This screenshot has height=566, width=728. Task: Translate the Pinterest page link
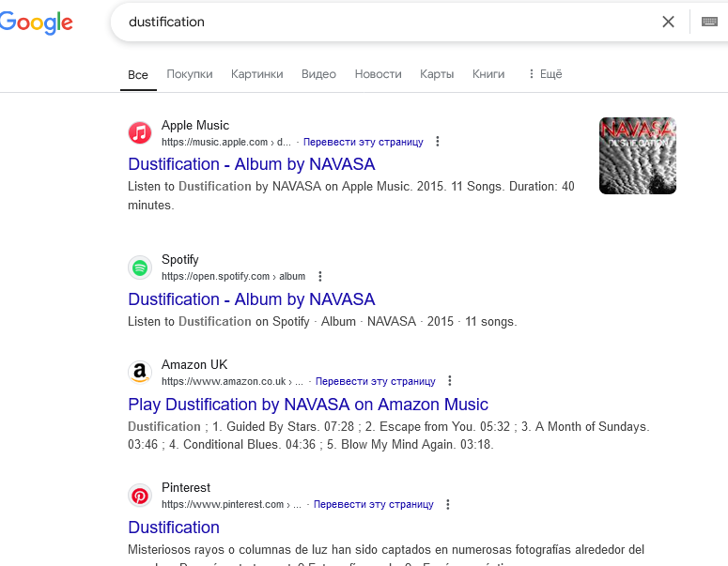pos(373,504)
